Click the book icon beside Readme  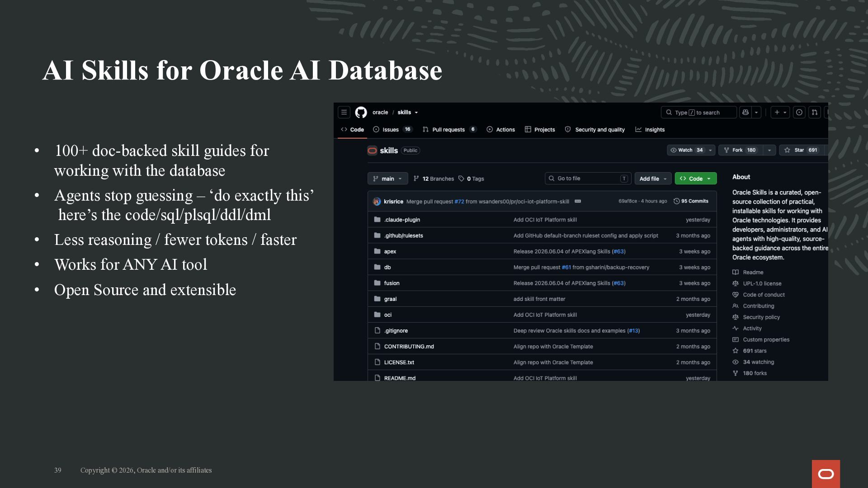[x=736, y=272]
